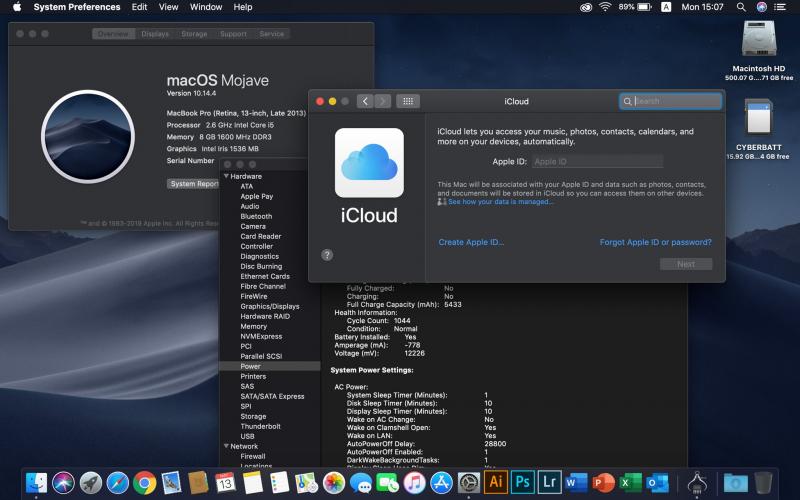Open Spotlight search in menu bar
The image size is (800, 500).
[741, 7]
